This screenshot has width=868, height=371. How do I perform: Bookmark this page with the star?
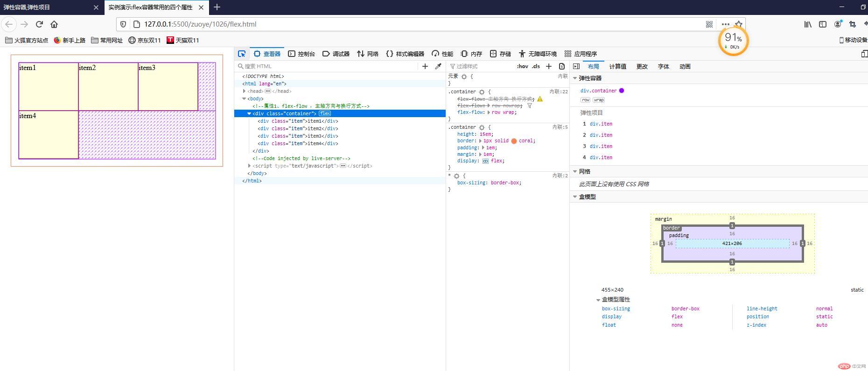coord(739,24)
